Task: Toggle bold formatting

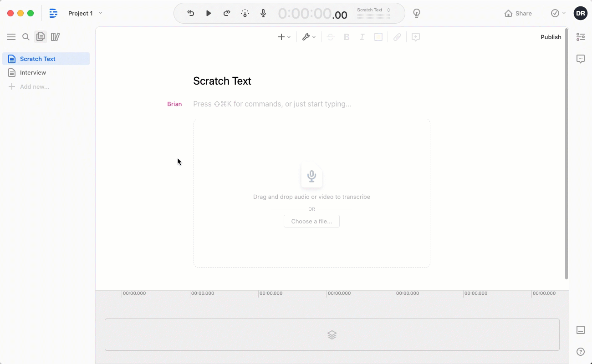Action: click(x=347, y=37)
